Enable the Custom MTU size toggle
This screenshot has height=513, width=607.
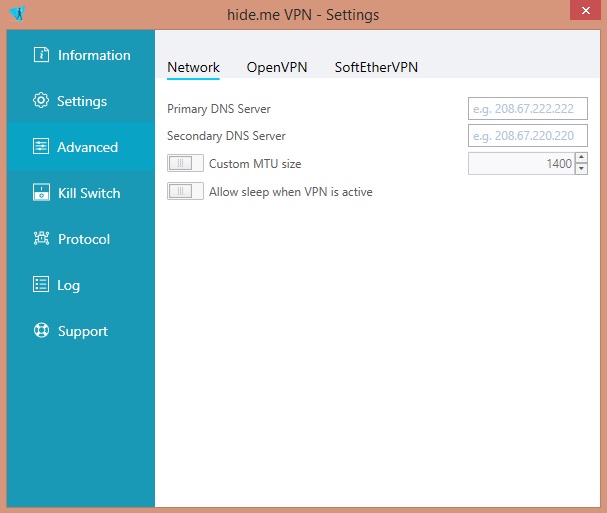[x=185, y=163]
